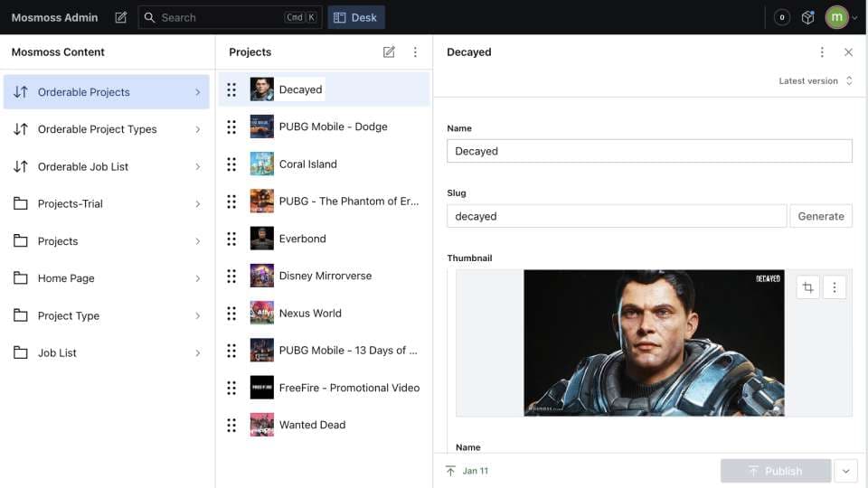Click the FreeFire project thumbnail

click(x=262, y=388)
